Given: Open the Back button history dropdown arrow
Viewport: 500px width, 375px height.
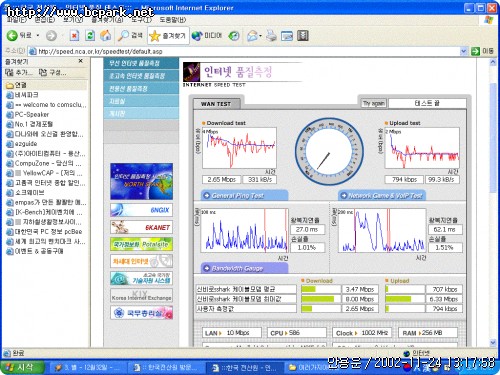Looking at the screenshot, I should coord(38,35).
